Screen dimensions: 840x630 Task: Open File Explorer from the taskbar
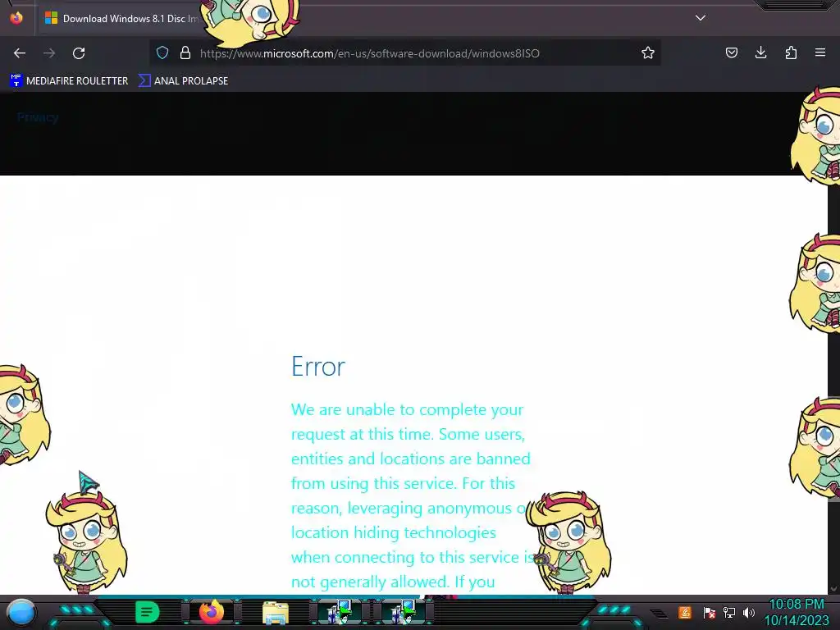pos(276,613)
